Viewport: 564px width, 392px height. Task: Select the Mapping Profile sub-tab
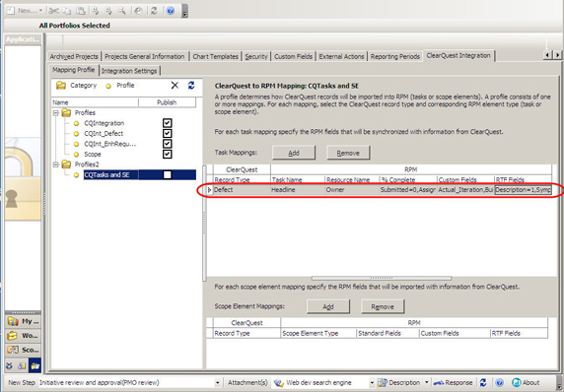[x=74, y=70]
